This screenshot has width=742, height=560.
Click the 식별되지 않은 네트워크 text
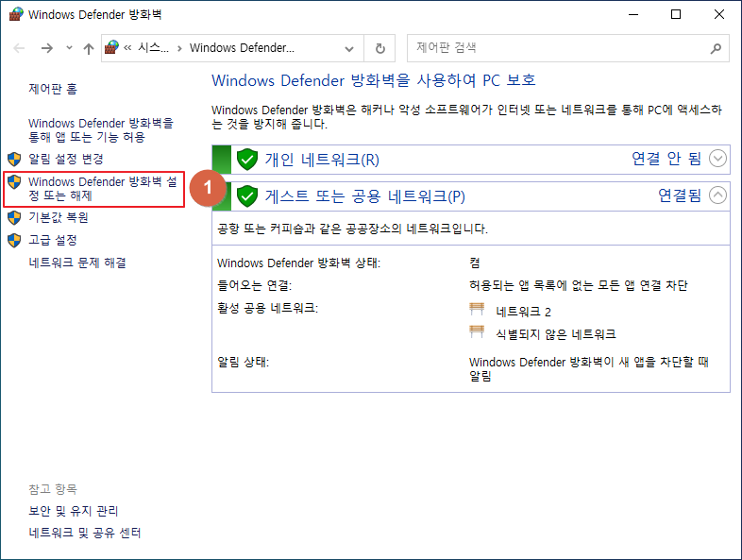556,334
